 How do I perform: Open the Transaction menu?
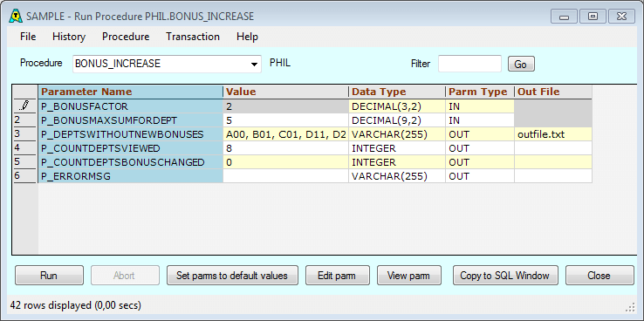tap(193, 37)
